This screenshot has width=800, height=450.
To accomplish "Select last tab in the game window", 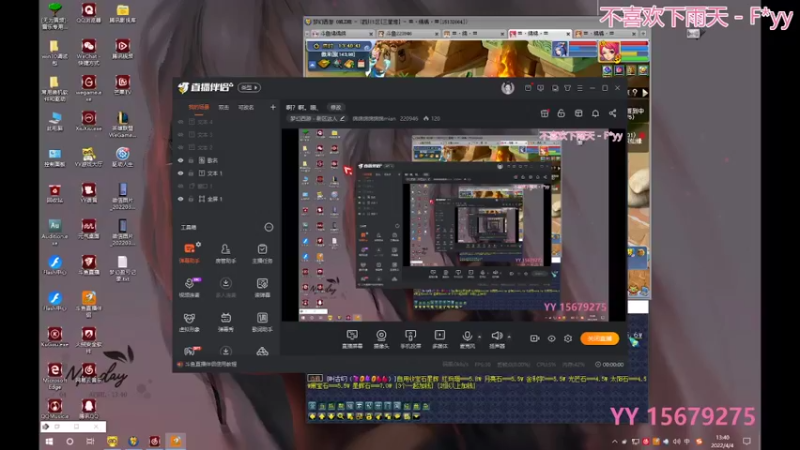I will [x=606, y=33].
